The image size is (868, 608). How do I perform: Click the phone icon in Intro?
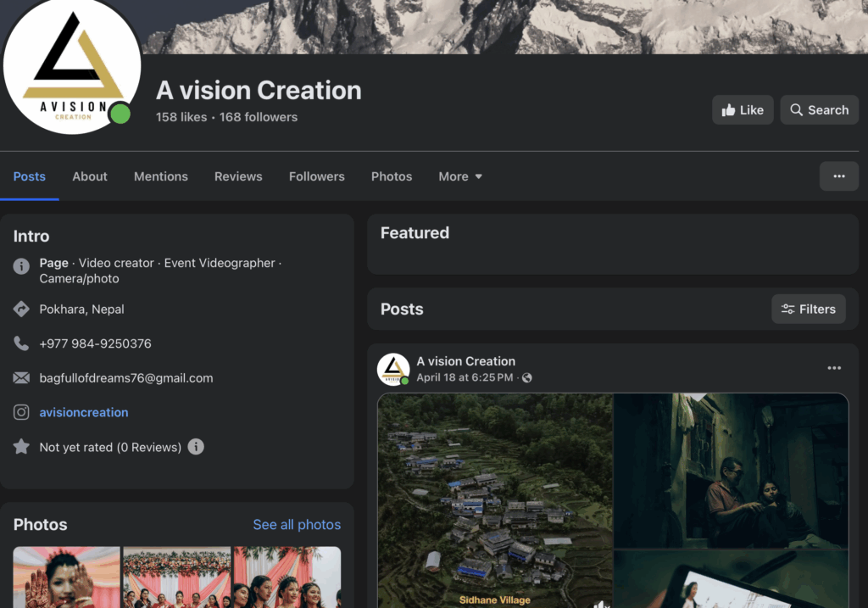pyautogui.click(x=21, y=343)
